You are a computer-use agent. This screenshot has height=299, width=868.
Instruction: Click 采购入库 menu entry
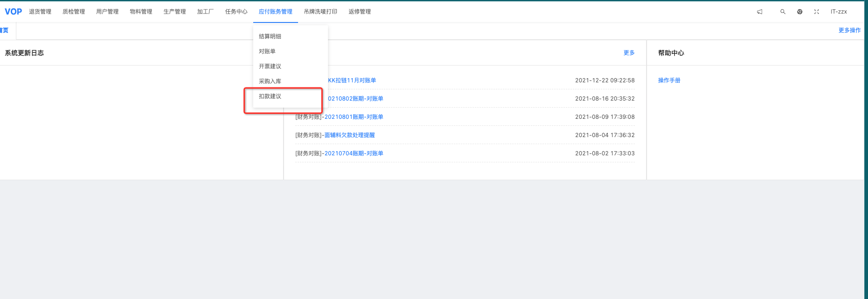point(270,81)
